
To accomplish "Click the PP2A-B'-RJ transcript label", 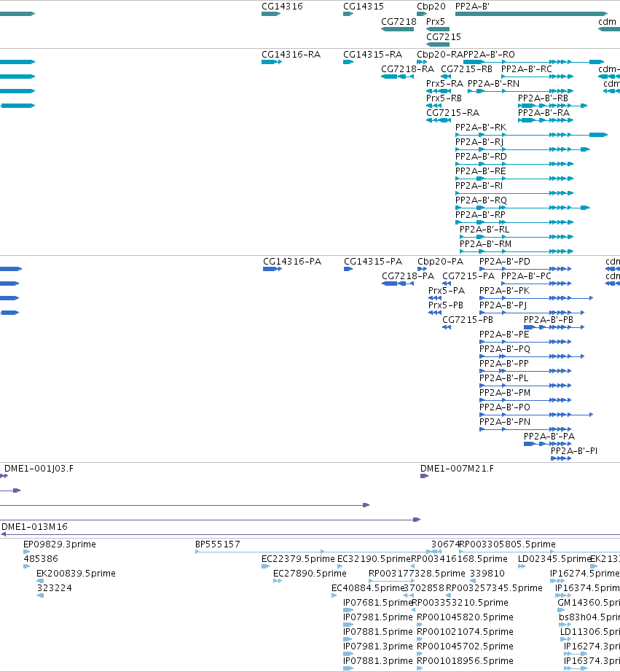I will pos(479,142).
